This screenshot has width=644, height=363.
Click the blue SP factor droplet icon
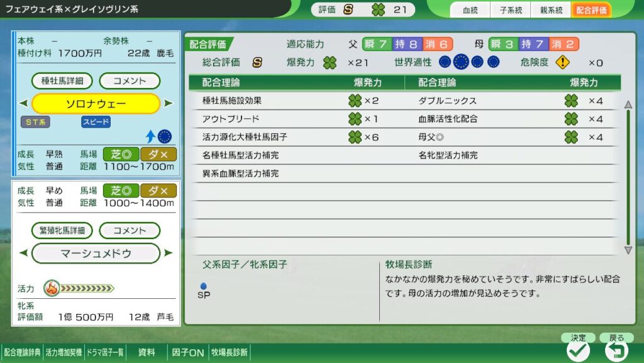tap(204, 286)
